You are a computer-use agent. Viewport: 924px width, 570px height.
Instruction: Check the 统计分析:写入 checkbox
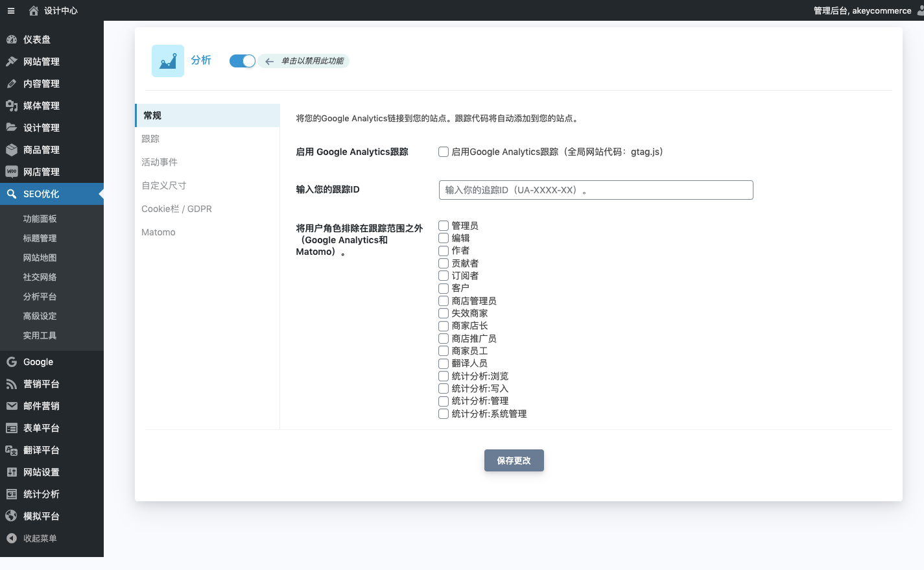pos(444,388)
